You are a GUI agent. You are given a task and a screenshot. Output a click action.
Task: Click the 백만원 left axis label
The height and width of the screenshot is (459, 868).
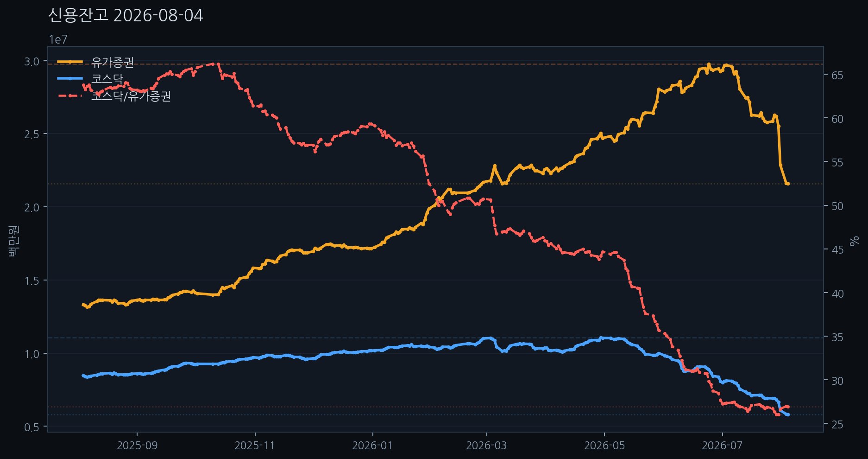(x=13, y=240)
